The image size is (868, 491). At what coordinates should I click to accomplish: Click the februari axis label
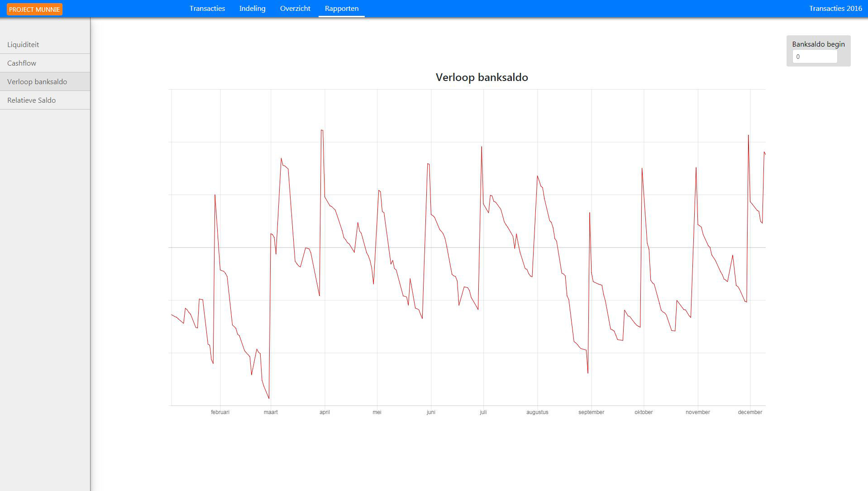[x=220, y=412]
